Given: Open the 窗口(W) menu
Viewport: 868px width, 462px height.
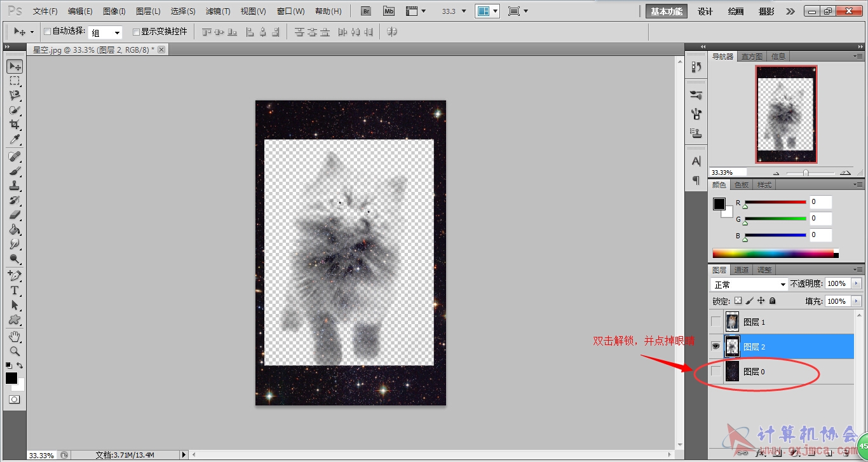Looking at the screenshot, I should click(x=291, y=11).
